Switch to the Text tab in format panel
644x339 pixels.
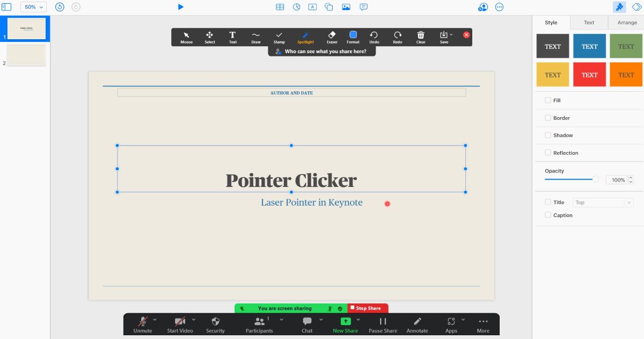(589, 23)
